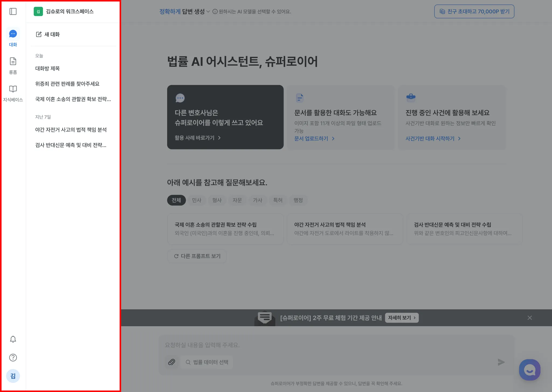Open the 김 profile avatar
552x392 pixels.
click(13, 376)
